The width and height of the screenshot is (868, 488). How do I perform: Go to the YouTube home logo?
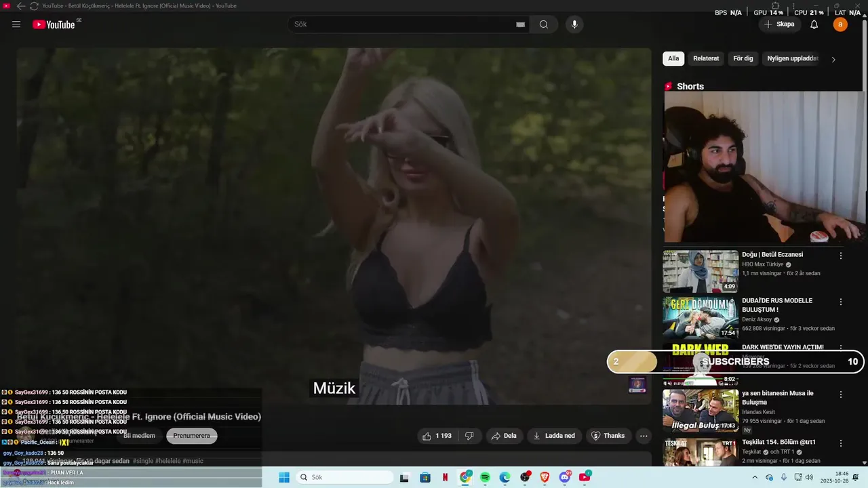tap(54, 24)
